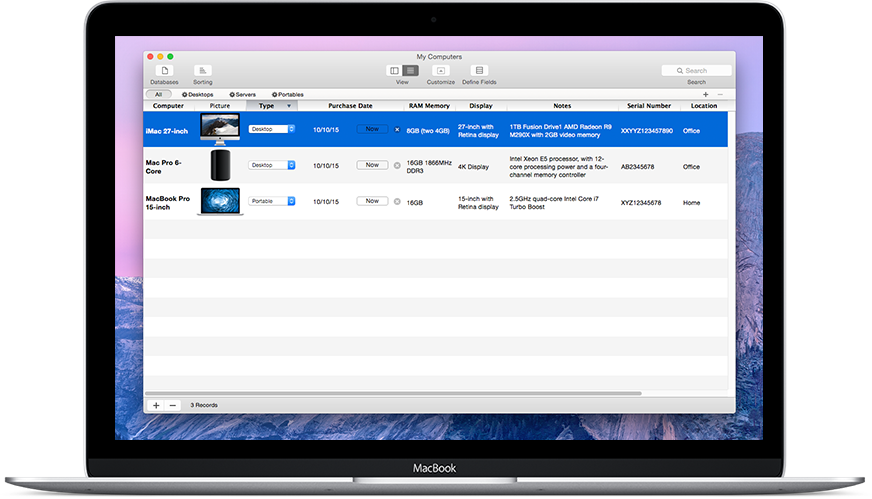
Task: Select the Mac Pro picture thumbnail
Action: 220,165
